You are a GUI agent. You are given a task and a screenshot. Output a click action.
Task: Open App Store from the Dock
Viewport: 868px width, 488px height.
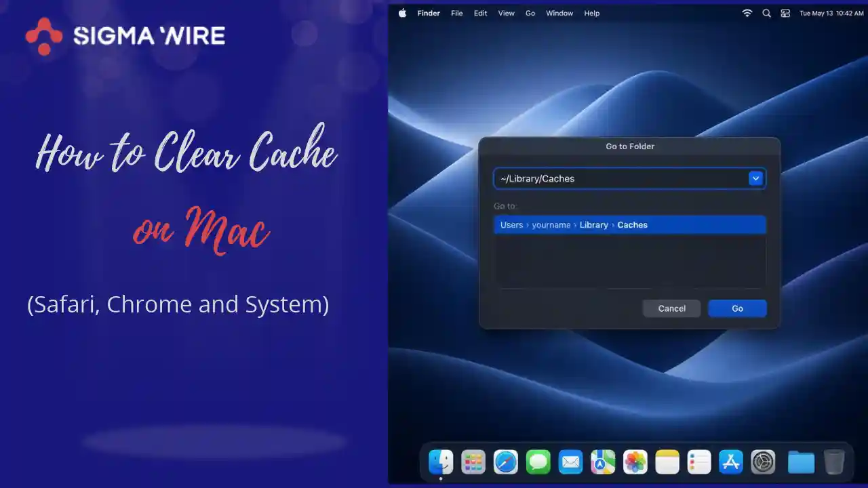tap(732, 462)
